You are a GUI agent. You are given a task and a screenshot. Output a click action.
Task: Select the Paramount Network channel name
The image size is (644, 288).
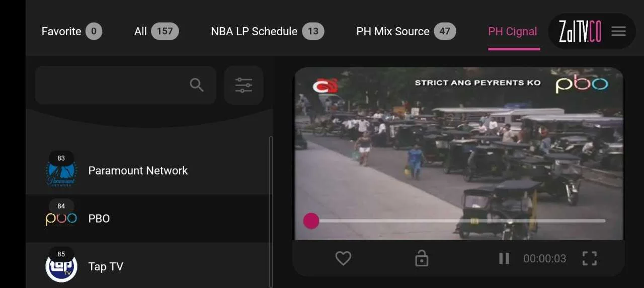138,171
